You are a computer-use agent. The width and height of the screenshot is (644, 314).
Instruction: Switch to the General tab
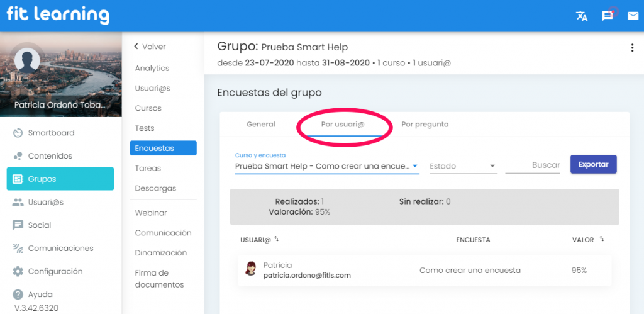[x=260, y=124]
